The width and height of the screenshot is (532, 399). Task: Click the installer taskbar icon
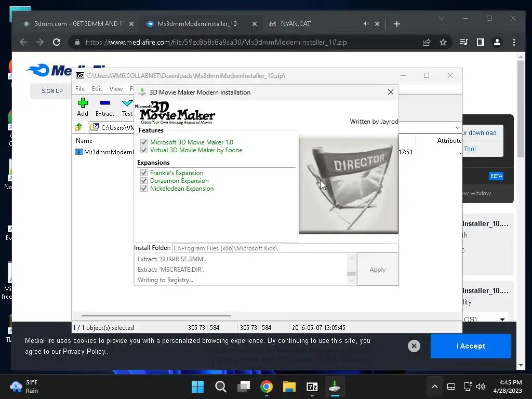[335, 387]
